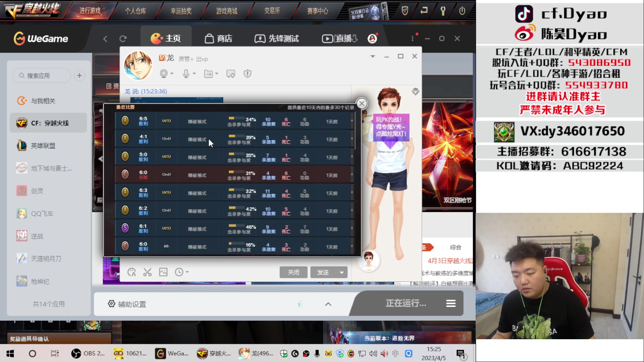
Task: Report the contact with the shield icon
Action: click(248, 74)
